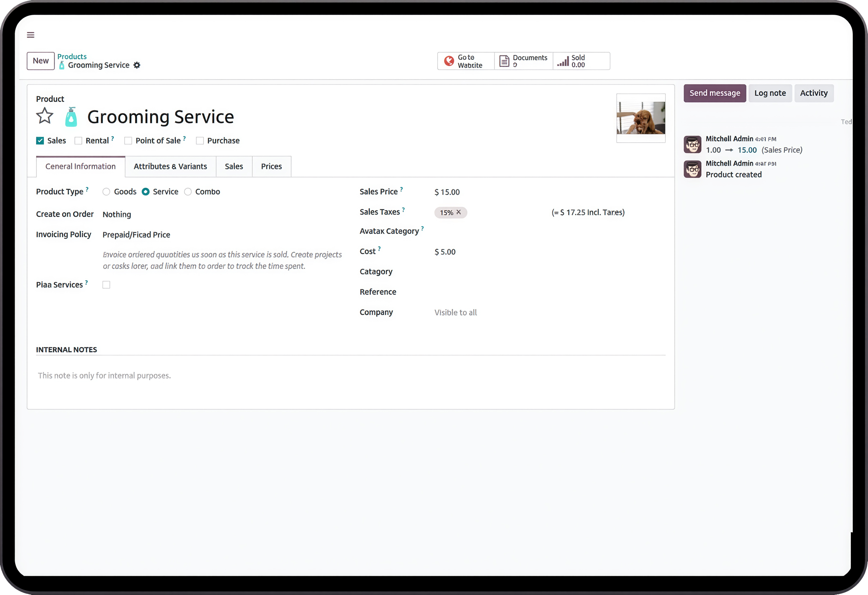
Task: Go to Products breadcrumb link
Action: point(72,56)
